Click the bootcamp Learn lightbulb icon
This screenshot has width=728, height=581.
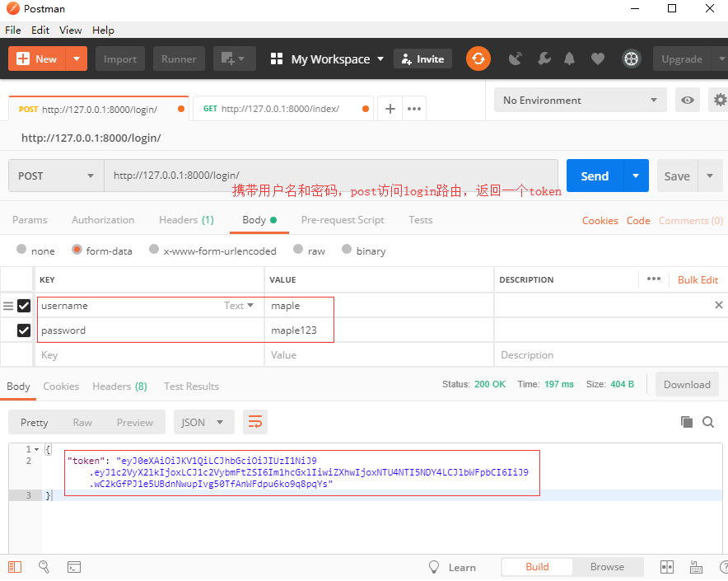tap(434, 567)
